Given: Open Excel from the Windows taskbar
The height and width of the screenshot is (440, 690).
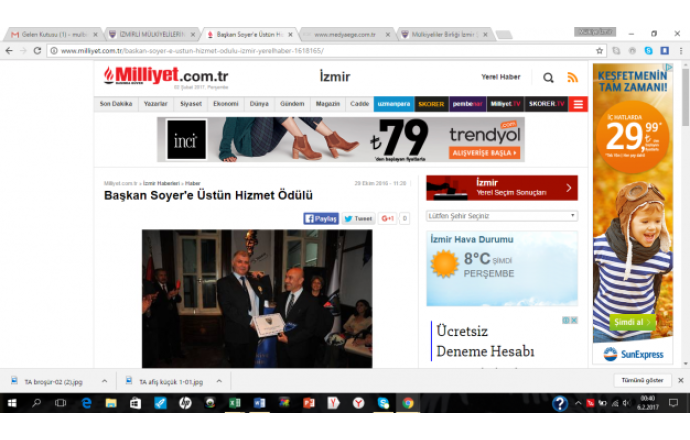Looking at the screenshot, I should click(x=234, y=403).
